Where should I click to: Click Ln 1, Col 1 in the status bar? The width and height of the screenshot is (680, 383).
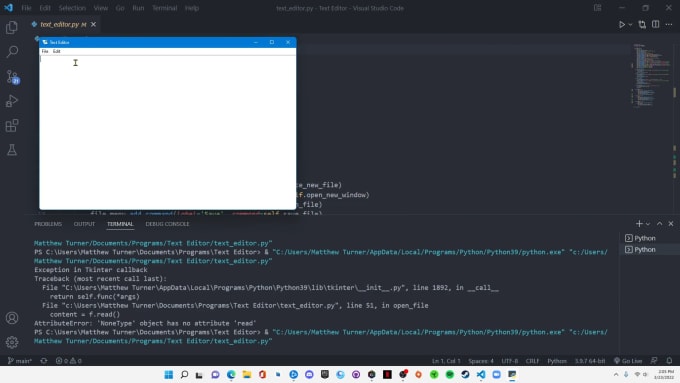click(446, 361)
